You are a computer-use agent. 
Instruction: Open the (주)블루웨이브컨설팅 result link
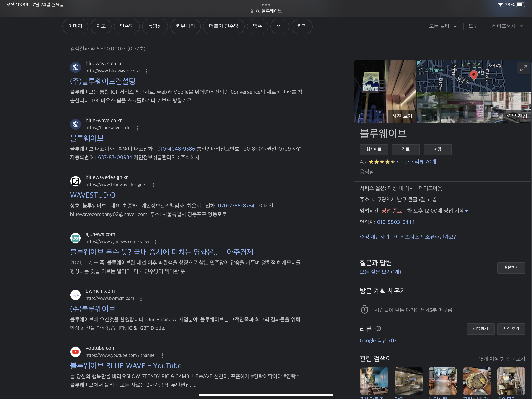coord(103,81)
